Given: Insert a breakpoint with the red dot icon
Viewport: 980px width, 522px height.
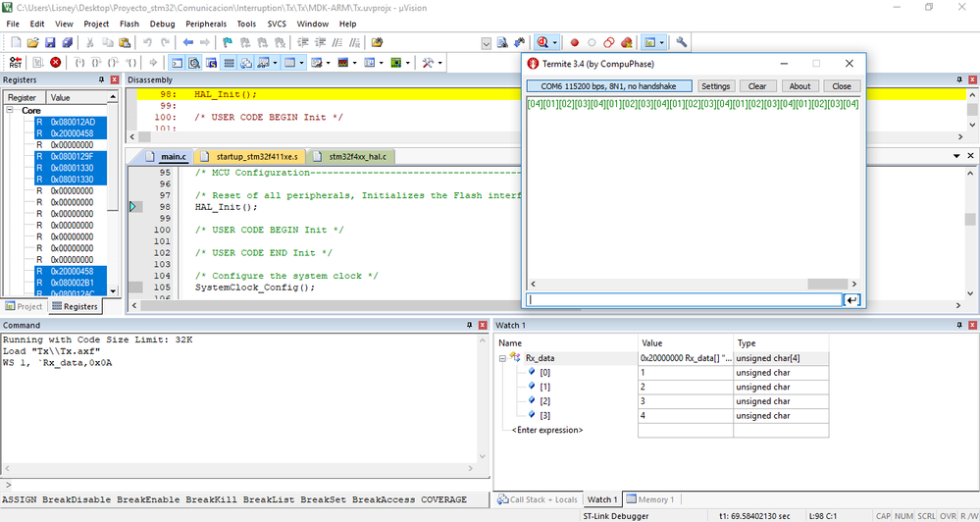Looking at the screenshot, I should [575, 42].
